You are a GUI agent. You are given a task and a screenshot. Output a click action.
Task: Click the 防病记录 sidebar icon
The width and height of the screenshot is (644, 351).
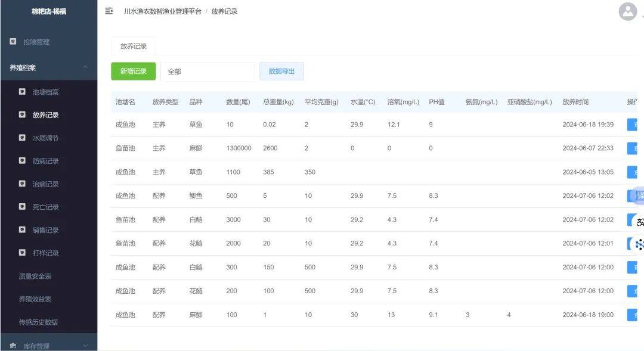(x=22, y=161)
